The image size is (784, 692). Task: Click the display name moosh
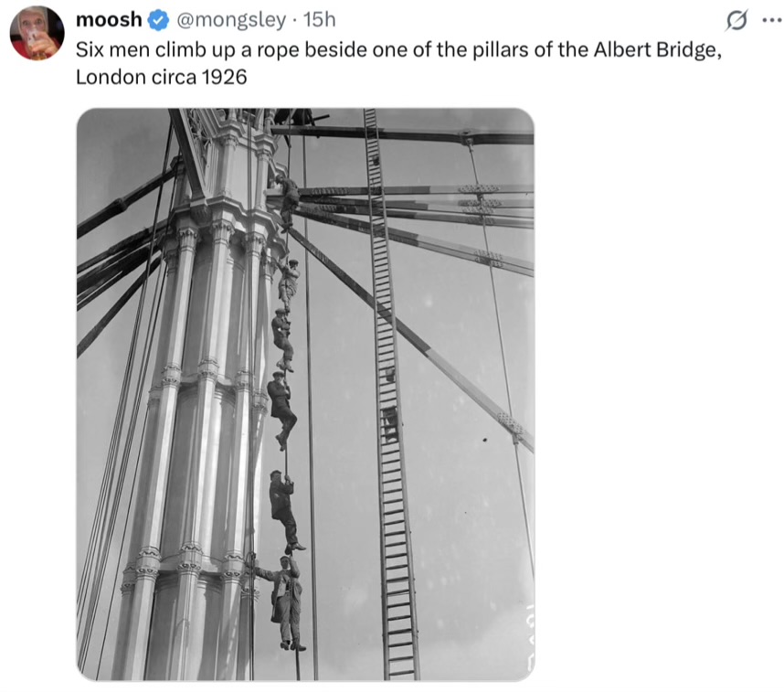(x=109, y=20)
